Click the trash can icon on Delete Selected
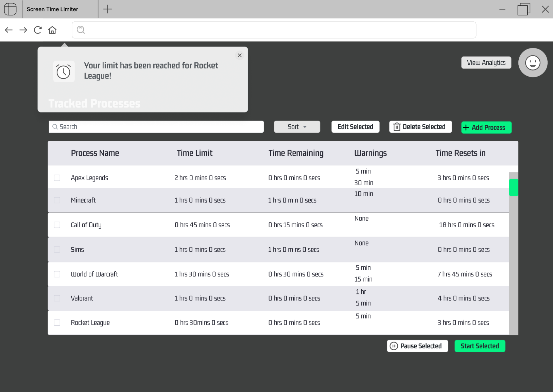 coord(397,127)
